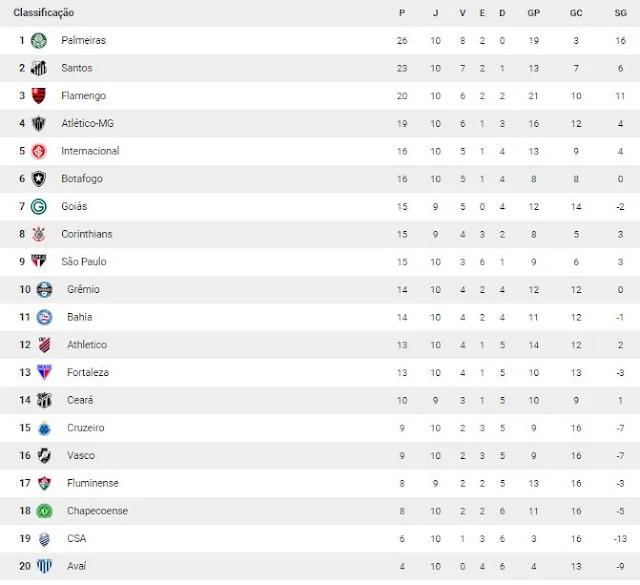Click the Classificação heading
Screen dimensions: 640x585
(x=44, y=13)
